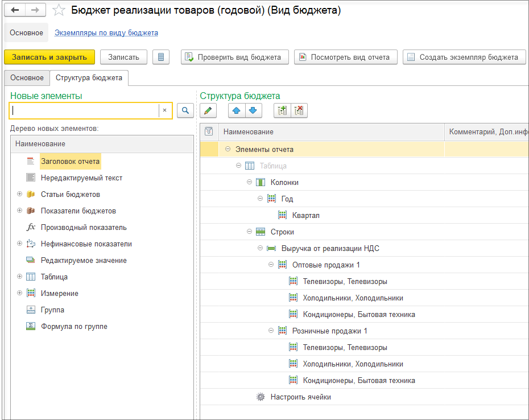This screenshot has height=420, width=529.
Task: Open the Структура бюджета tab
Action: [x=89, y=78]
